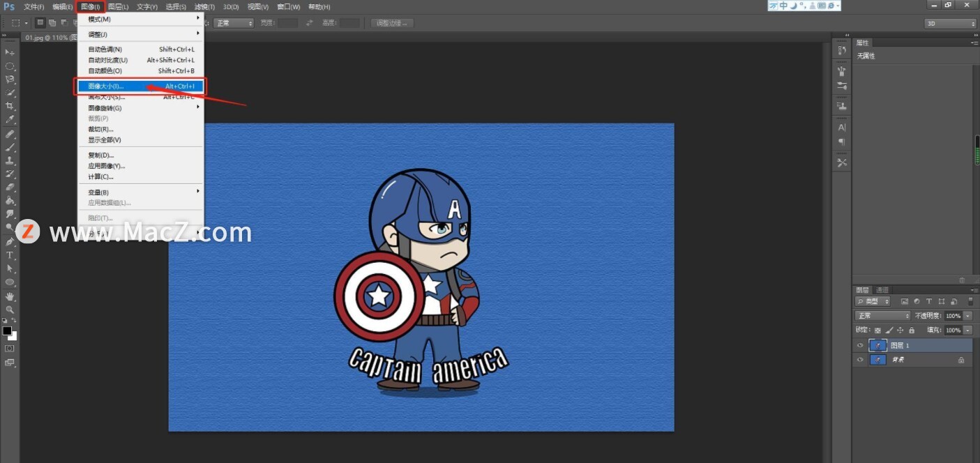The image size is (980, 463).
Task: Open the Character panel icon
Action: pos(842,128)
